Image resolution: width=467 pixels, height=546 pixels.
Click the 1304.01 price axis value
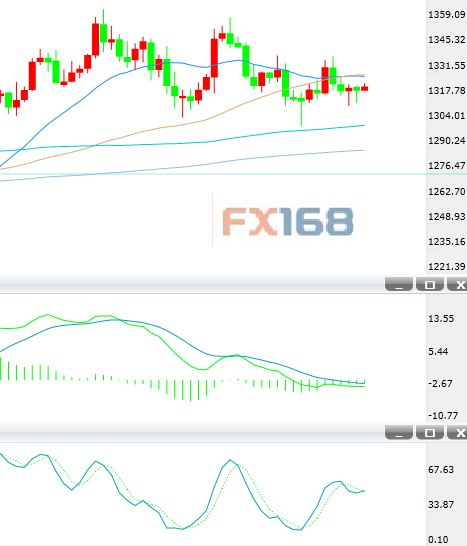(x=447, y=116)
